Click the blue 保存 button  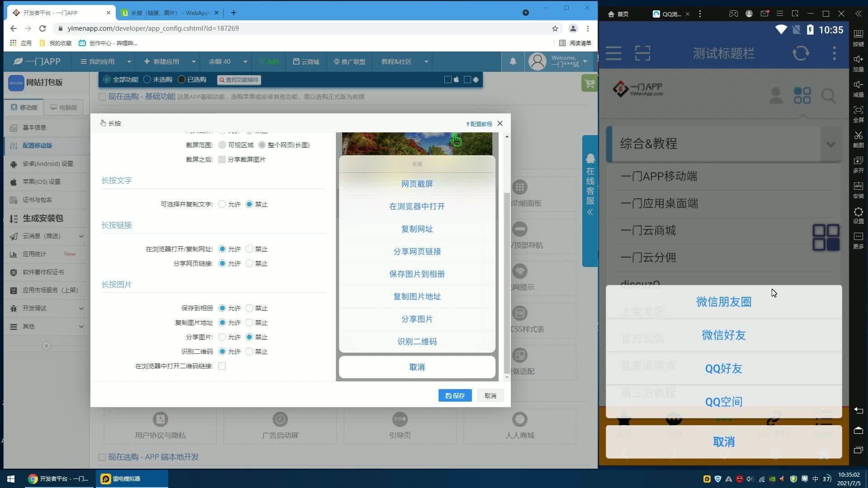[x=455, y=396]
